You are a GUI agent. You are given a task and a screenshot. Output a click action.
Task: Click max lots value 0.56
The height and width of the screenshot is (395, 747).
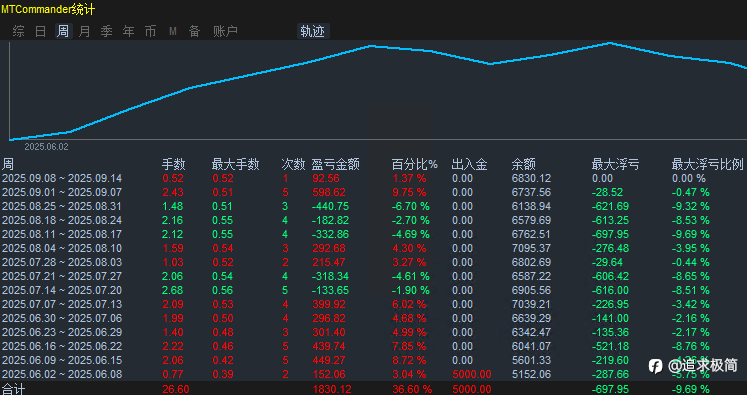(x=222, y=290)
